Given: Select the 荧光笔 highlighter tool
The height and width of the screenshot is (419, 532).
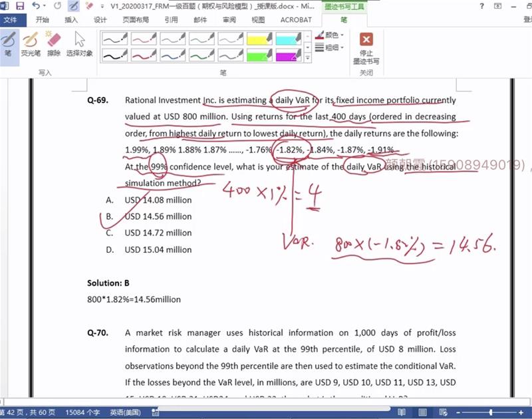Looking at the screenshot, I should pos(31,44).
